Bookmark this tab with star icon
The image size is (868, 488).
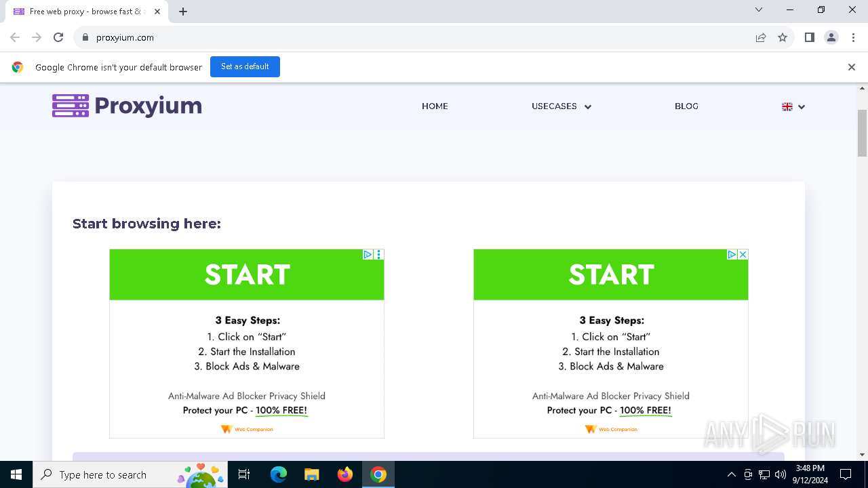coord(783,37)
